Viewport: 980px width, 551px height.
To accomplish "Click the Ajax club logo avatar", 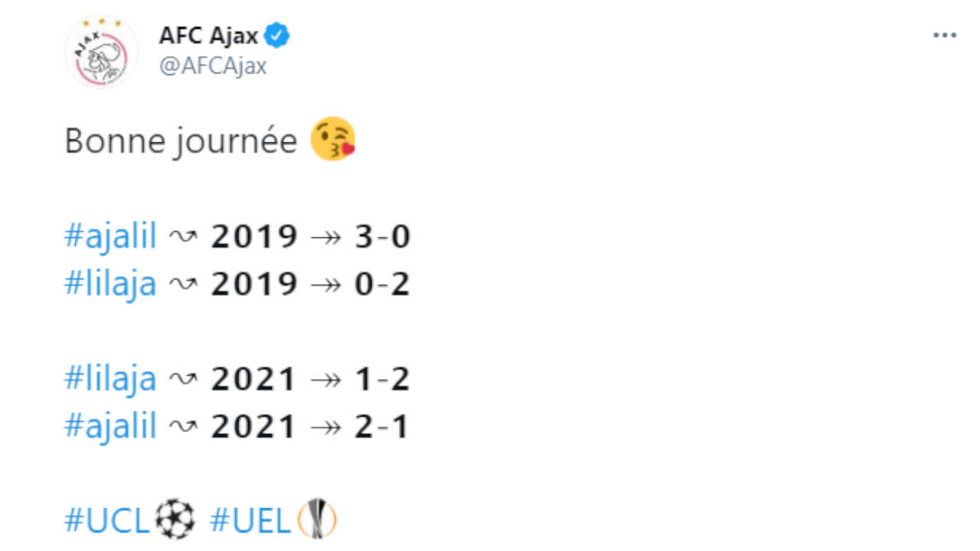I will 101,51.
